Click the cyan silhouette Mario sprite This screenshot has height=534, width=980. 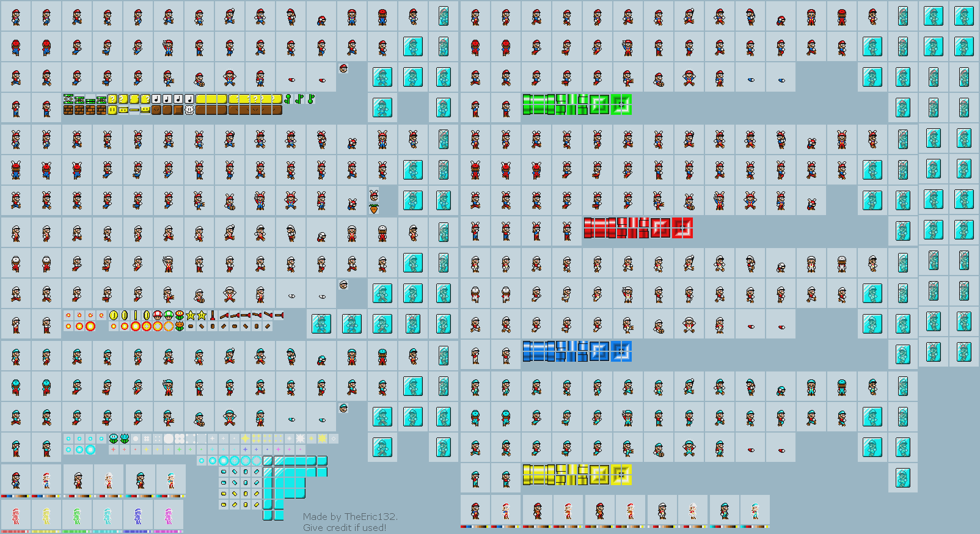pos(108,516)
